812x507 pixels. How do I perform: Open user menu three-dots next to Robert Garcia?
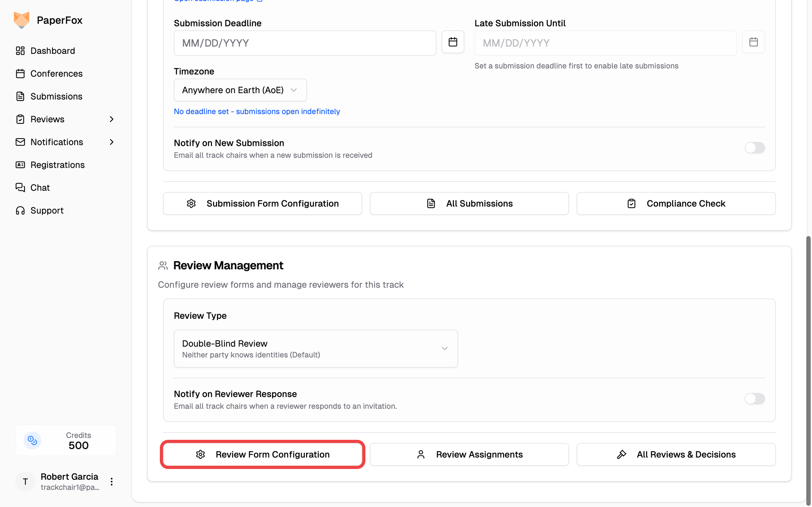click(x=111, y=482)
